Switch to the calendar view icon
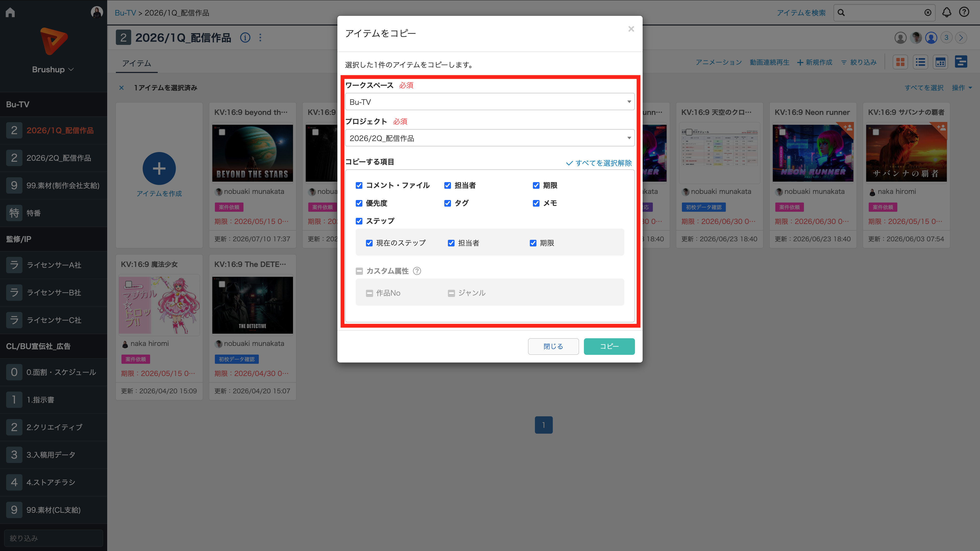 940,62
